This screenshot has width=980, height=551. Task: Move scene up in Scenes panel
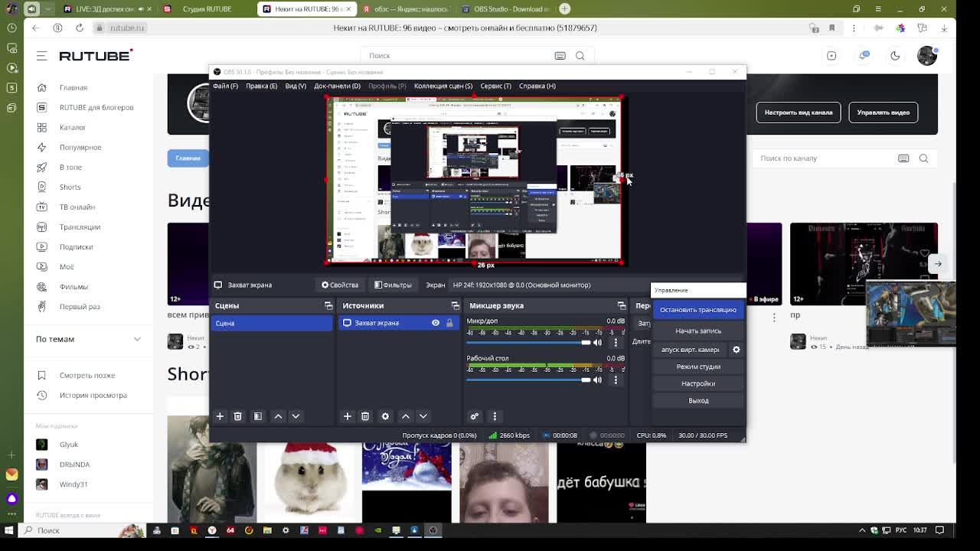(x=278, y=416)
